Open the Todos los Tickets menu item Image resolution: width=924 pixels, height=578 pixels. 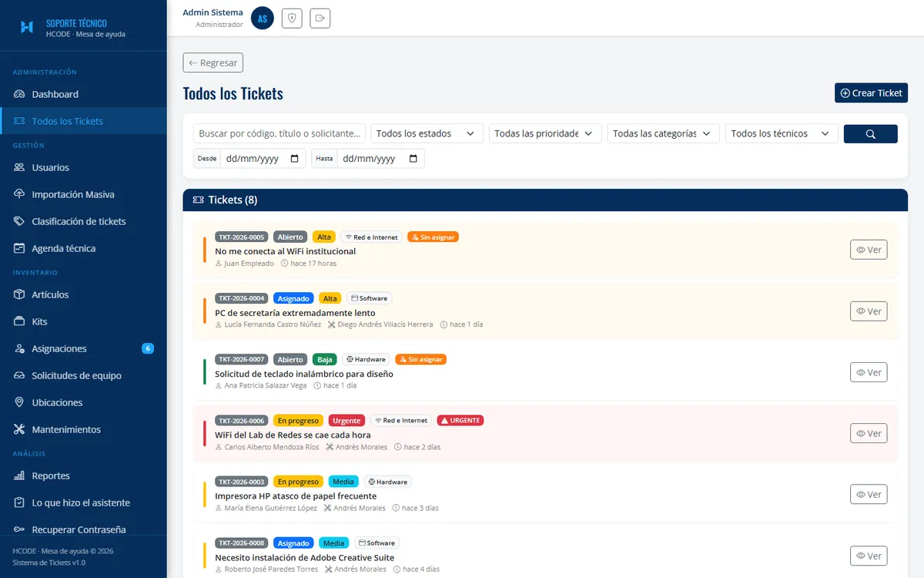click(83, 121)
